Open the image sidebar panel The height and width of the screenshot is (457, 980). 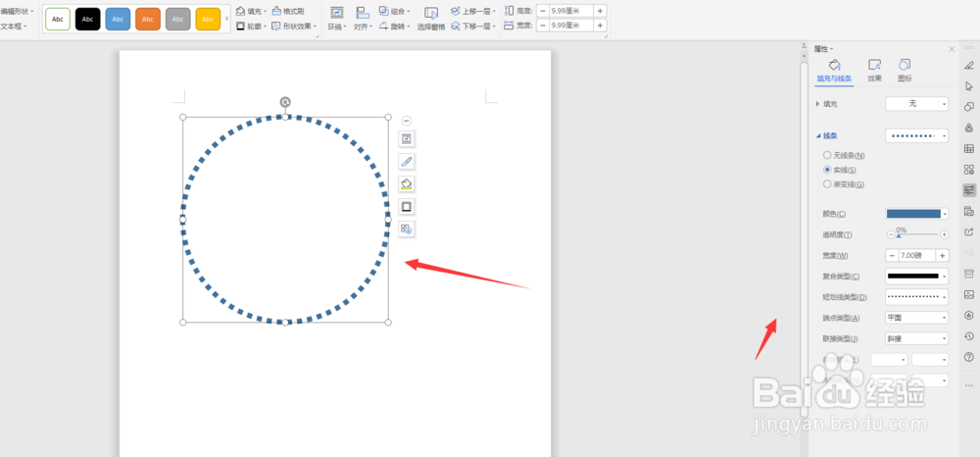[x=969, y=294]
